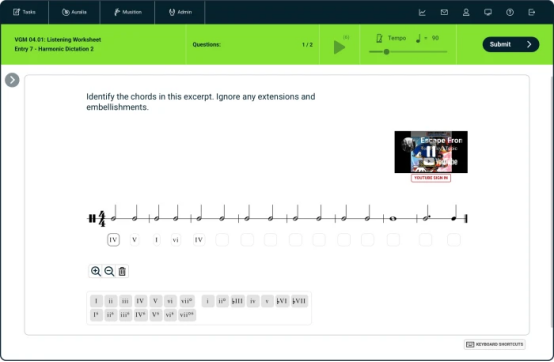
Task: Click the Escape From YouTube video thumbnail
Action: point(431,152)
